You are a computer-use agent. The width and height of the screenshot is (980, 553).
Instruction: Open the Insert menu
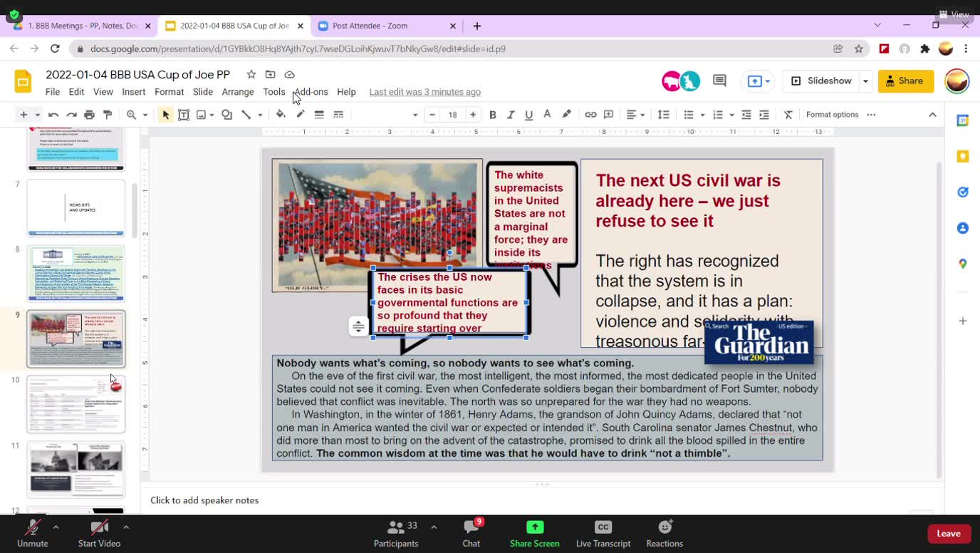[134, 92]
